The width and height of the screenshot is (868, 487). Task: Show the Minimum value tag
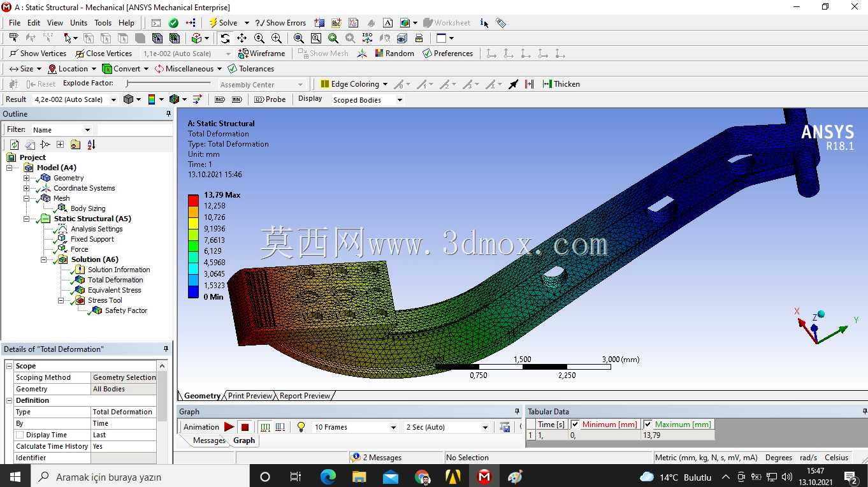pyautogui.click(x=237, y=99)
